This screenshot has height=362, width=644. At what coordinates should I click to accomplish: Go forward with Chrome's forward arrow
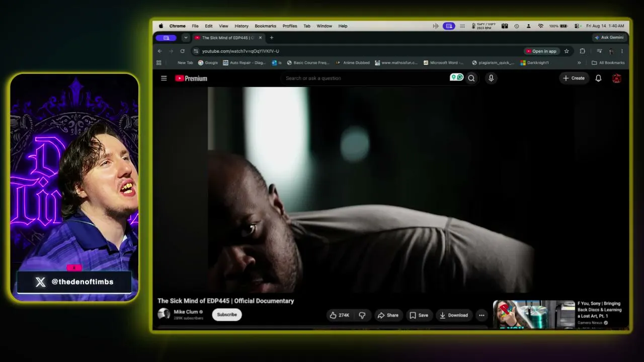[171, 51]
